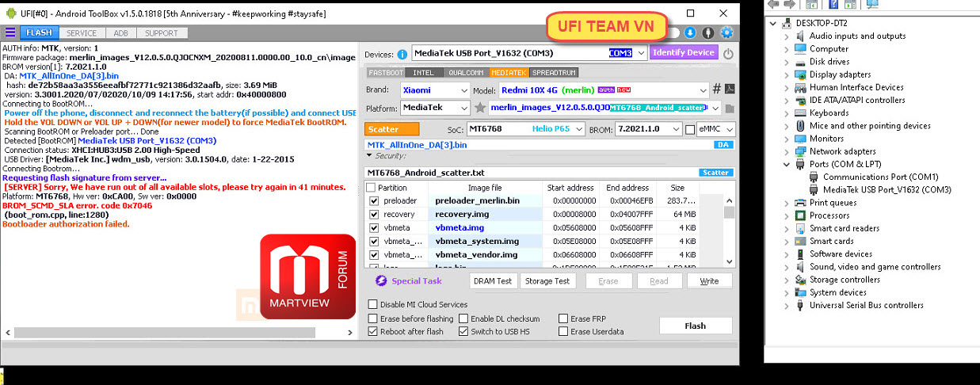Click the blue info icon beside Devices
This screenshot has height=385, width=980.
[402, 54]
